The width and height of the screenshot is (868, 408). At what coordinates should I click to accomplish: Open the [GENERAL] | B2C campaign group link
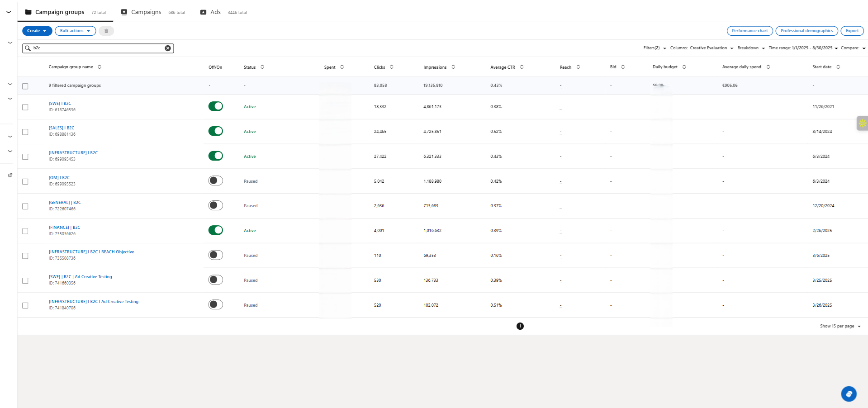click(x=65, y=203)
